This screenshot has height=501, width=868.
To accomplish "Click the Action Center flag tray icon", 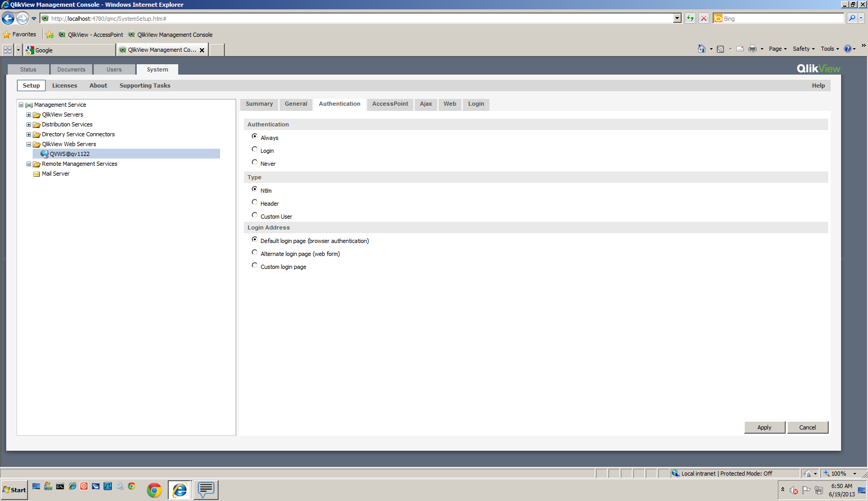I will [806, 490].
